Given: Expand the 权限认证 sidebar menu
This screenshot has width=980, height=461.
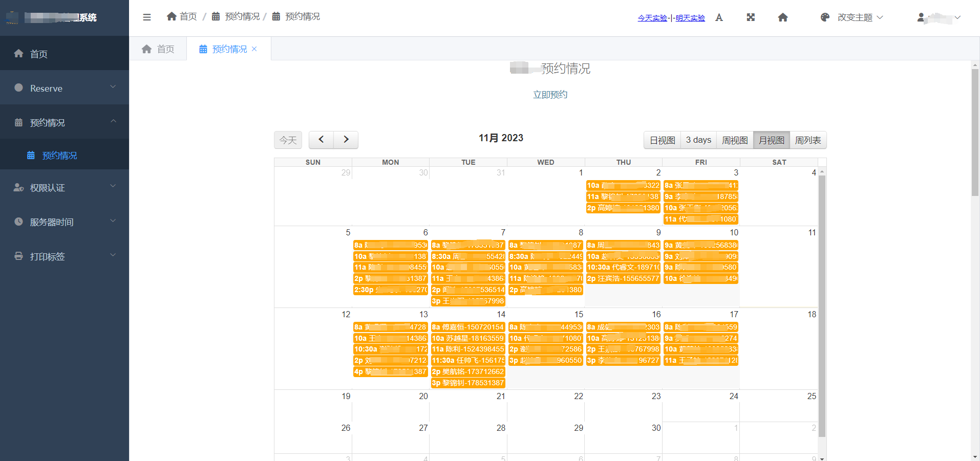Looking at the screenshot, I should [113, 186].
